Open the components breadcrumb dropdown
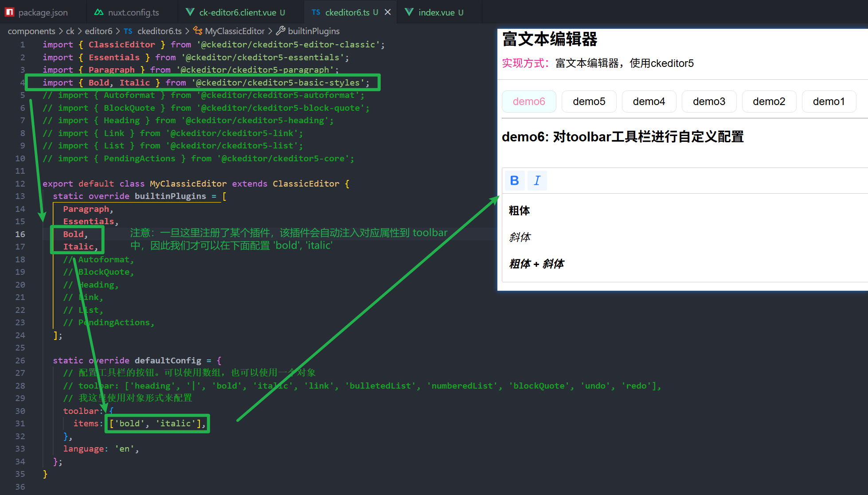This screenshot has width=868, height=495. [31, 31]
